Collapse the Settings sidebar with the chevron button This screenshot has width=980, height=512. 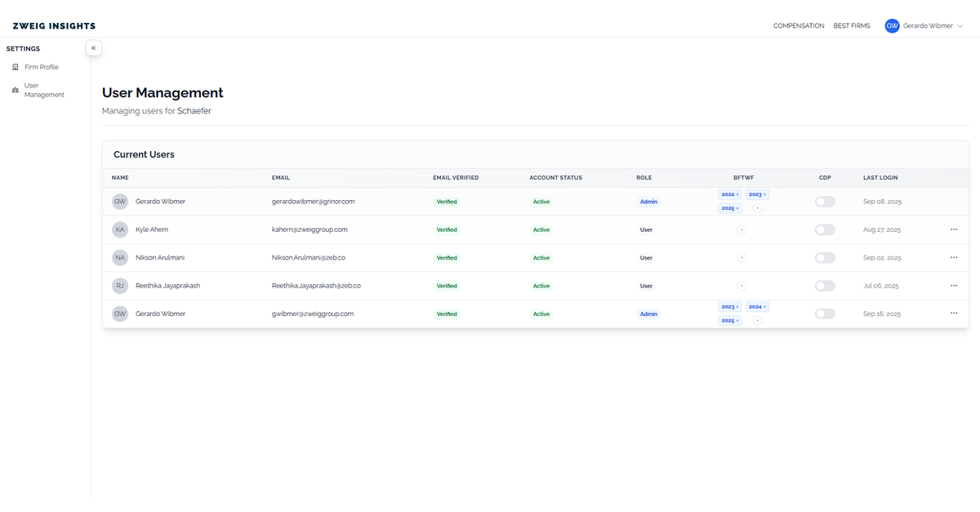pos(93,47)
